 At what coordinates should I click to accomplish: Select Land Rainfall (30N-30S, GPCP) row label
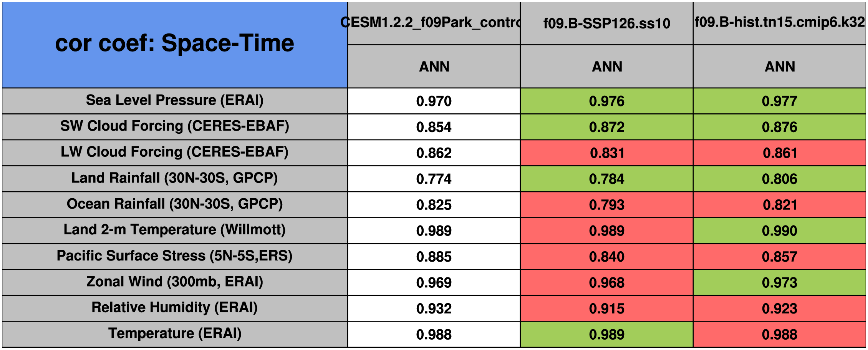[175, 178]
